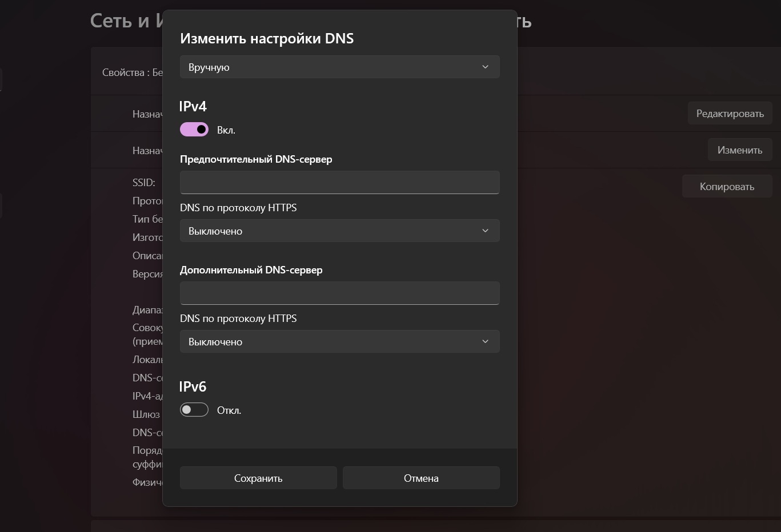This screenshot has width=781, height=532.
Task: Click the Копировать button in background settings
Action: click(727, 187)
